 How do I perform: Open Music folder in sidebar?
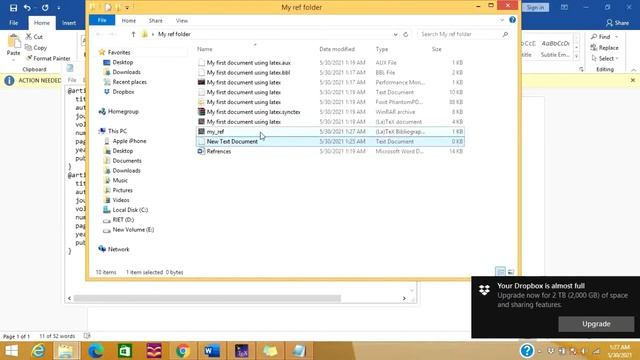click(120, 180)
